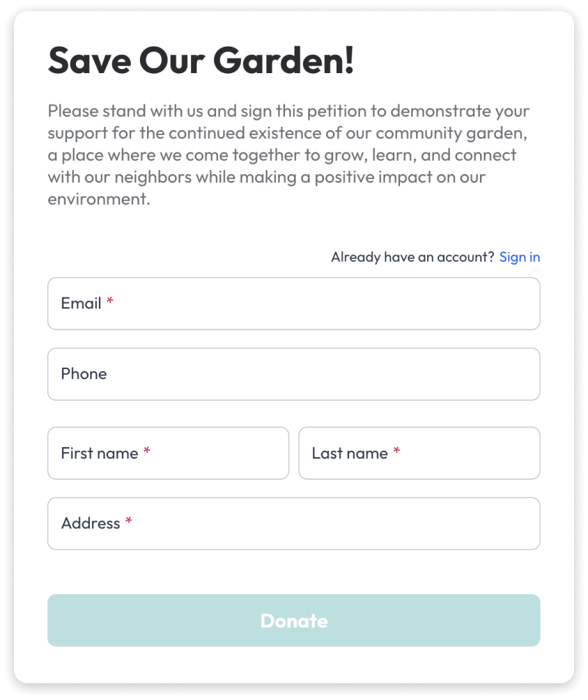Click inside the Email input field
Viewport: 588px width, 700px height.
point(293,303)
